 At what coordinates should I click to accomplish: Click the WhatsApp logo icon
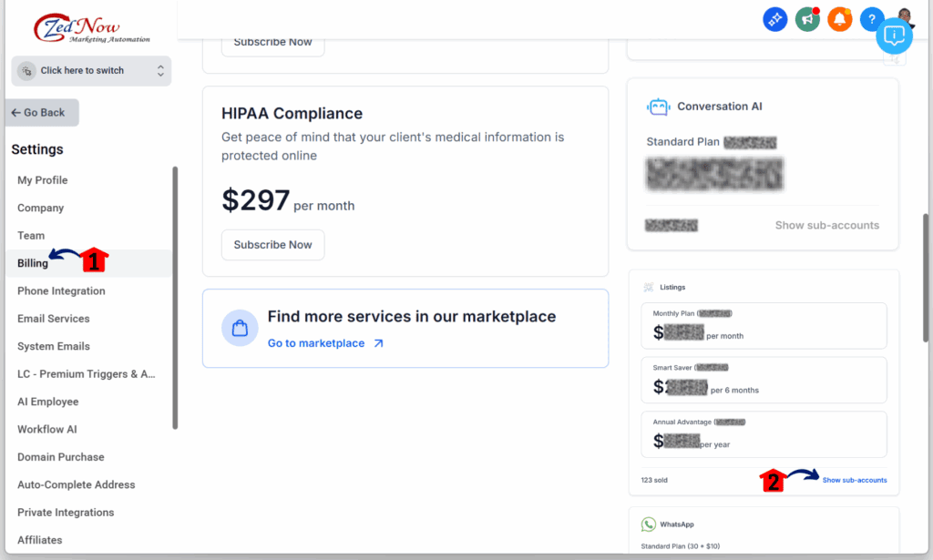click(x=649, y=524)
